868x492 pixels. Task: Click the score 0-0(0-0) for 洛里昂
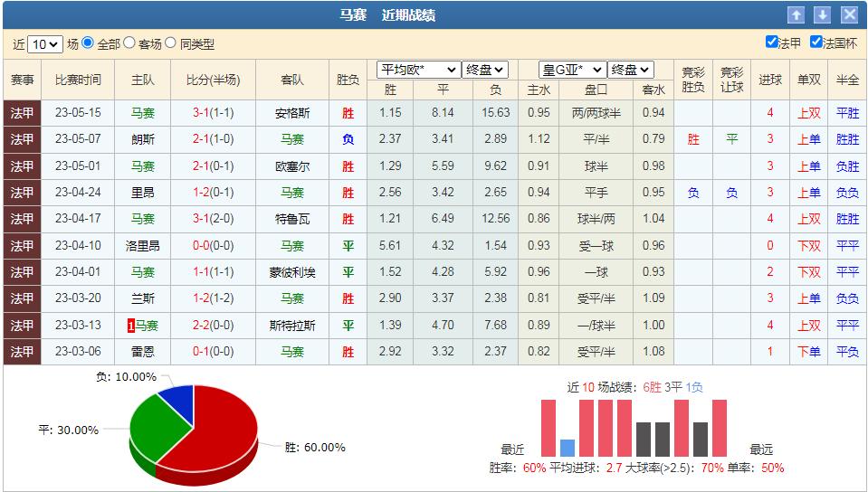pyautogui.click(x=213, y=245)
